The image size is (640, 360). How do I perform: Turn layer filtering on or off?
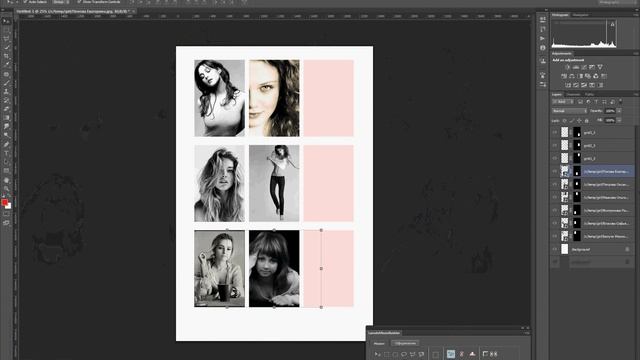pyautogui.click(x=621, y=101)
